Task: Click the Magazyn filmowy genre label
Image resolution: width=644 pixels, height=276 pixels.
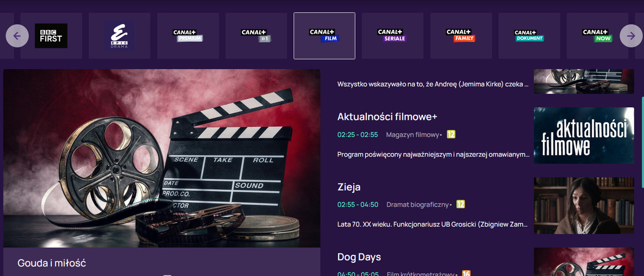Action: [413, 134]
